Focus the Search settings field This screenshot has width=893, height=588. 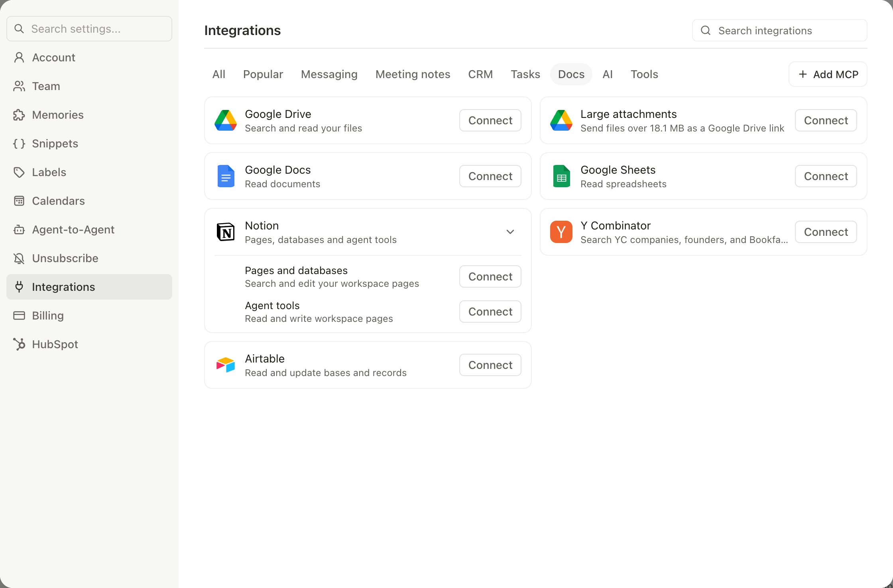89,29
